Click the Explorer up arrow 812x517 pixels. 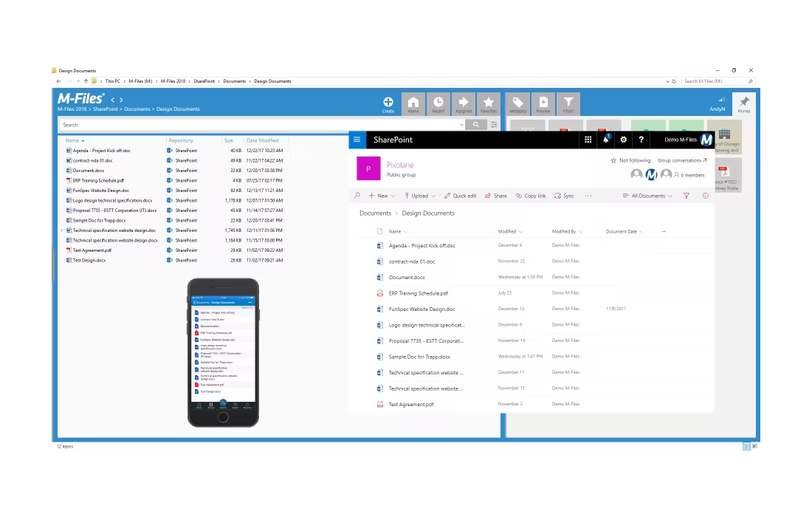tap(86, 81)
